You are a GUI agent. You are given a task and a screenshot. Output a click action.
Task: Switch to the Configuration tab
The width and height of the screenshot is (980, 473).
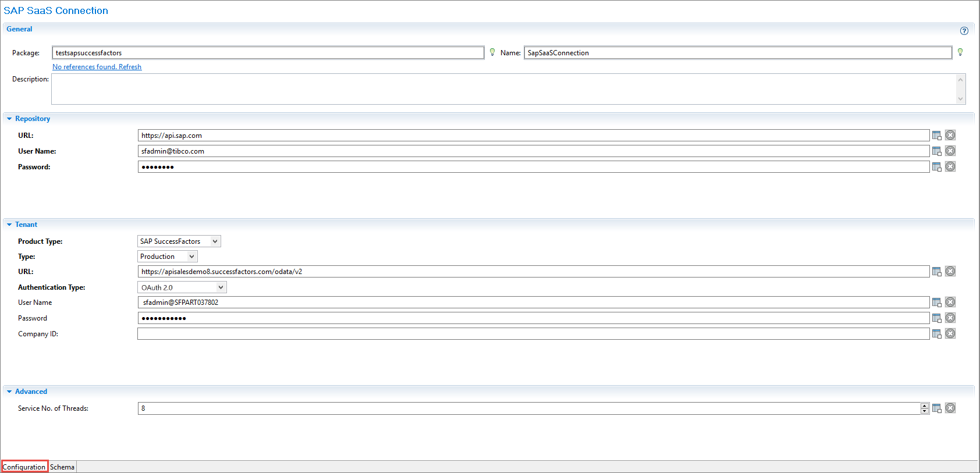tap(24, 467)
